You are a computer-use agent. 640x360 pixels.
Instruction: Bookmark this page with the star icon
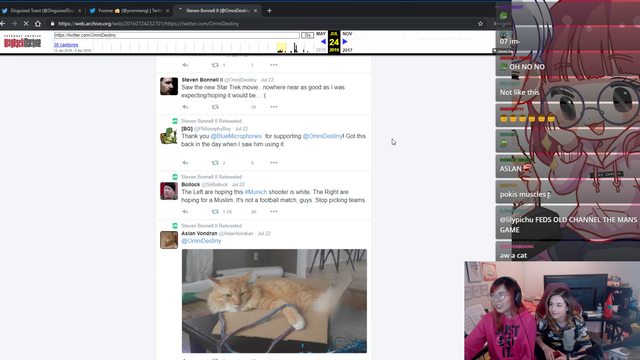coord(480,24)
